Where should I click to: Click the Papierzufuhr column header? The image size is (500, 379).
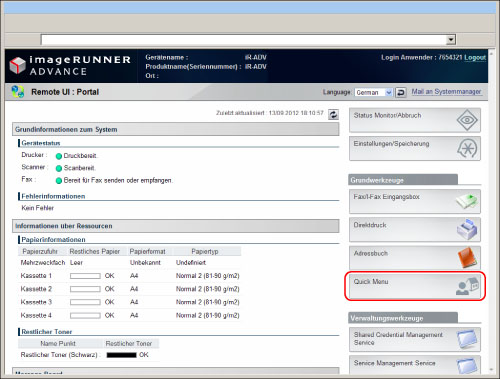40,251
